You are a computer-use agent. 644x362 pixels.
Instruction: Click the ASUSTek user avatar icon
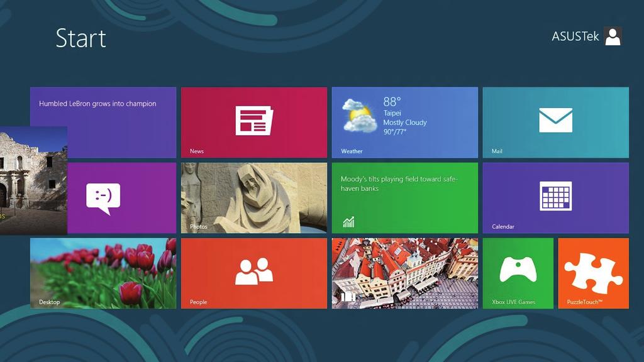pos(613,36)
